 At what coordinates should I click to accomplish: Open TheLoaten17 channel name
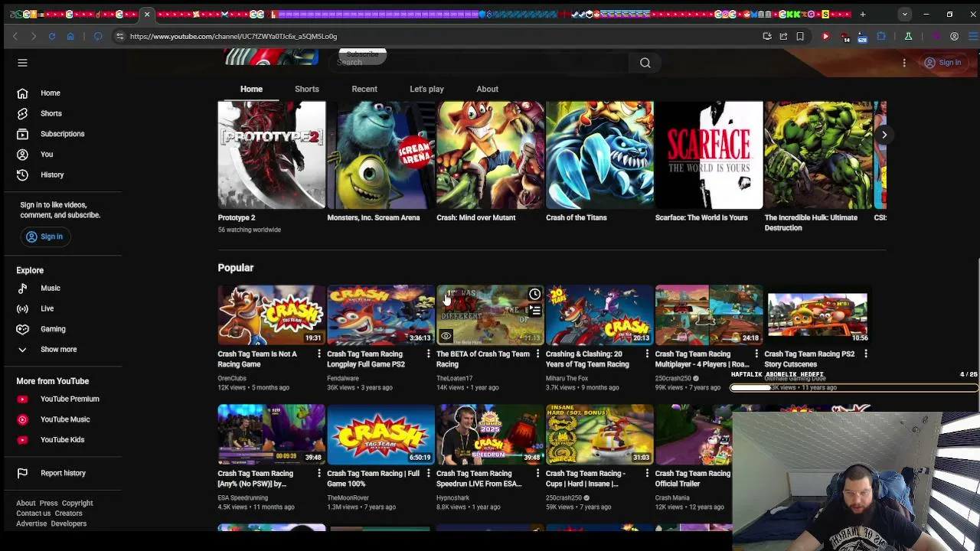coord(455,378)
